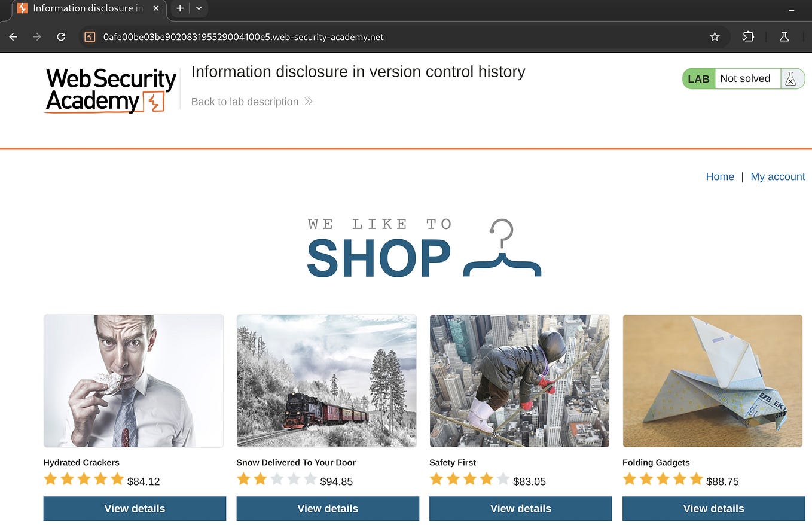Click the Chrome labs flask icon
The height and width of the screenshot is (525, 812).
784,37
